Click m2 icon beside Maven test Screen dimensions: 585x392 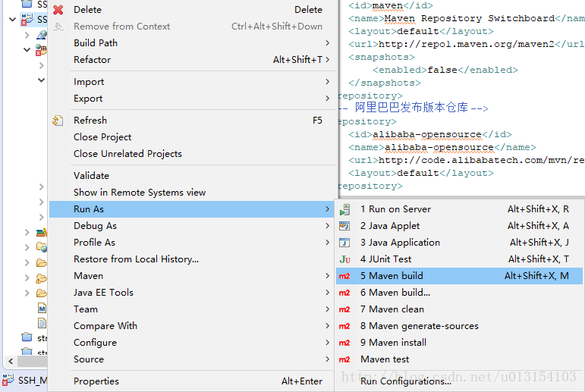344,359
